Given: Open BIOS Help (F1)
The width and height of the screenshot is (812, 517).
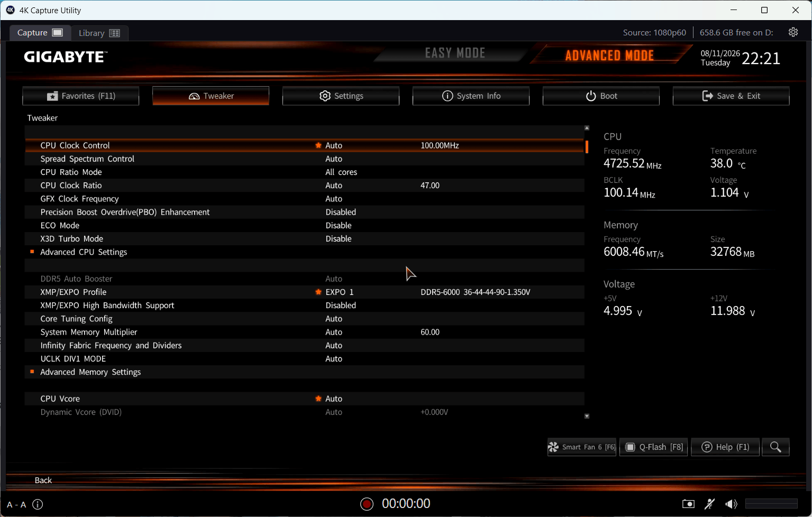Looking at the screenshot, I should (725, 447).
